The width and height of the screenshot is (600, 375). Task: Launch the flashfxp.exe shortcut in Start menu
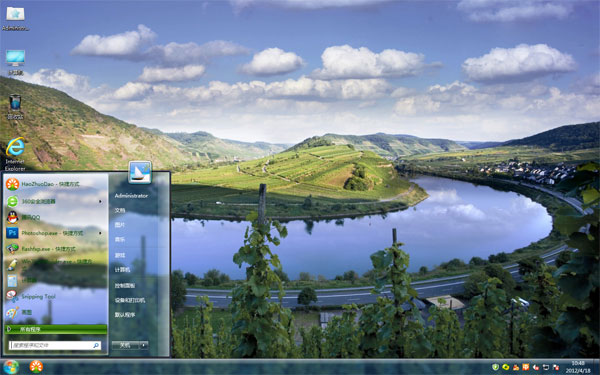point(56,249)
